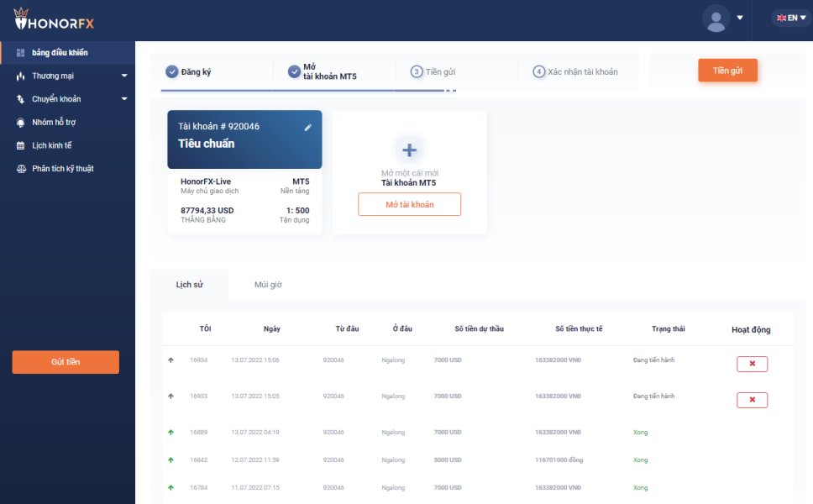Viewport: 813px width, 504px height.
Task: Click the user profile avatar icon
Action: 716,18
